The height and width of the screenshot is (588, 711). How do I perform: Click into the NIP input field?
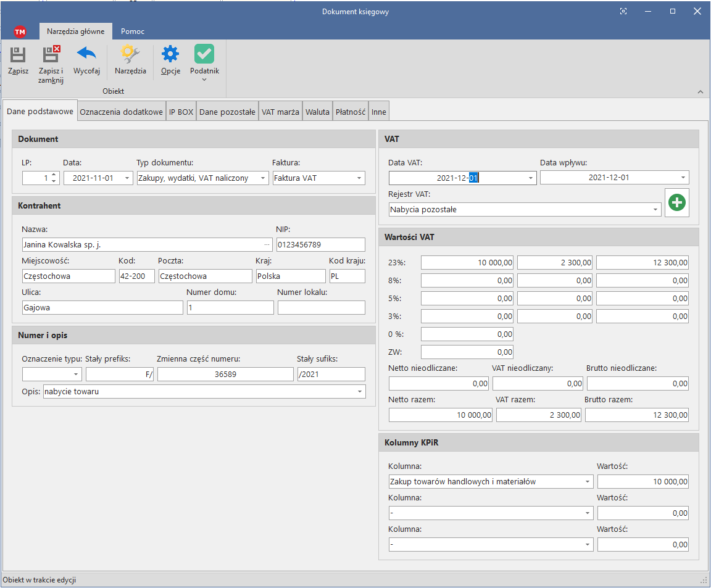(320, 245)
